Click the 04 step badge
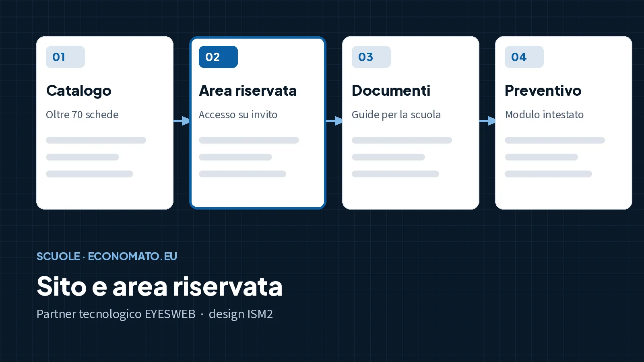The width and height of the screenshot is (644, 362). click(x=524, y=57)
